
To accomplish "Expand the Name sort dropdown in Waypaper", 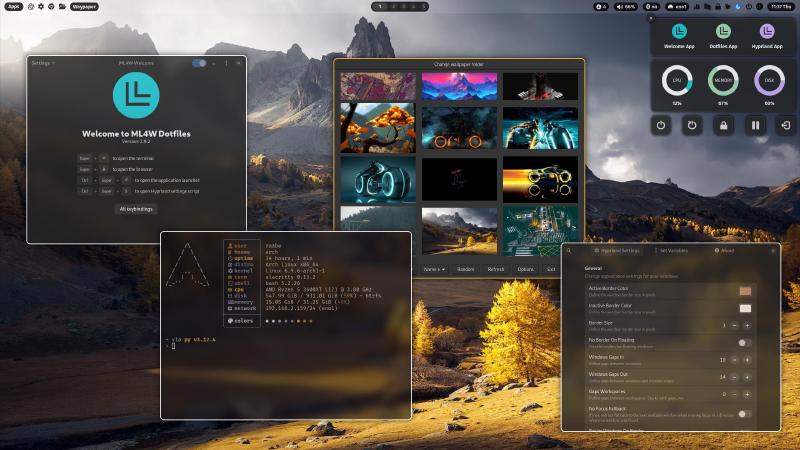I will [x=434, y=269].
